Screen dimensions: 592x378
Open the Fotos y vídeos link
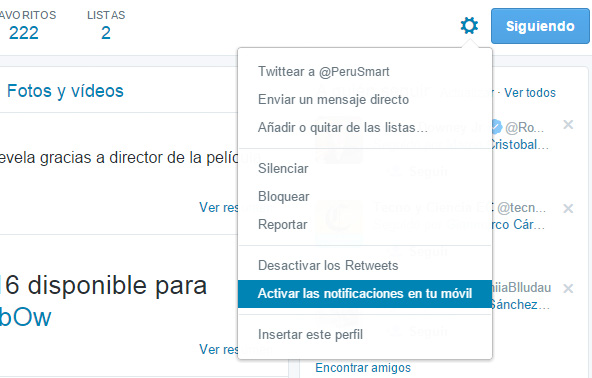click(x=65, y=91)
